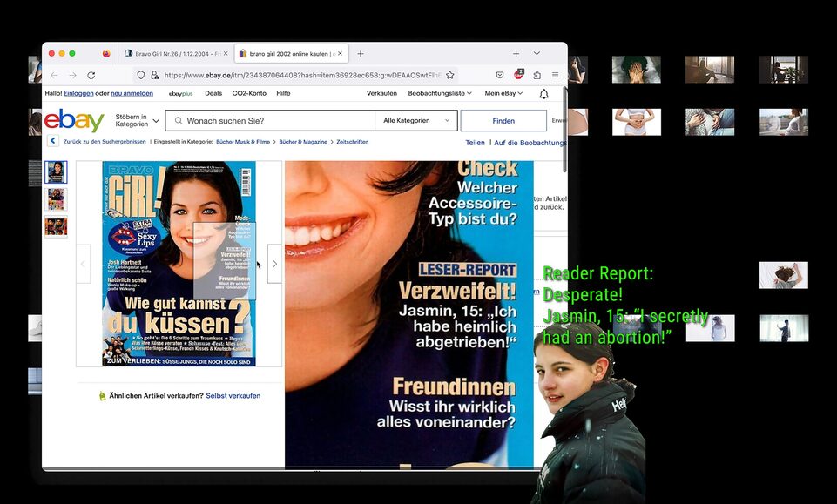
Task: Close the bravo girl 2002 online kaufen tab
Action: [340, 53]
